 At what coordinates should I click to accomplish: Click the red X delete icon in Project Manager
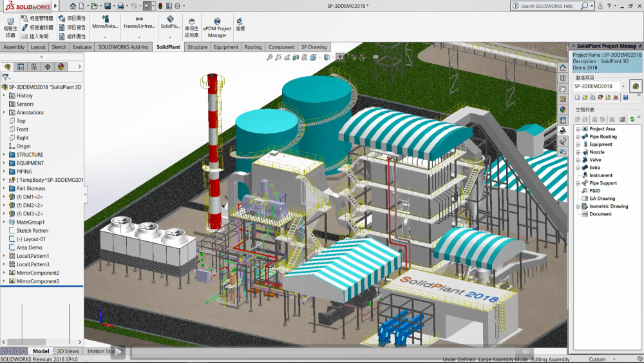(x=616, y=97)
